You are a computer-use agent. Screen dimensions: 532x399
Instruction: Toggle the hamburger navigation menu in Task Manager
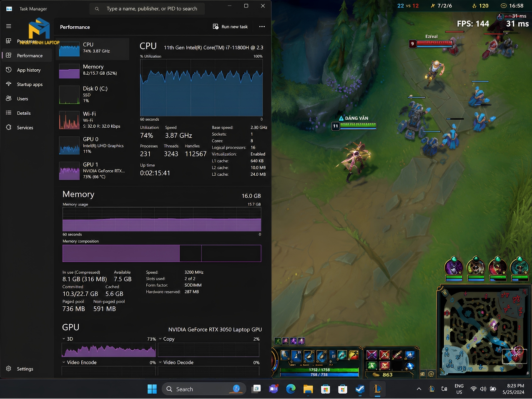tap(8, 26)
